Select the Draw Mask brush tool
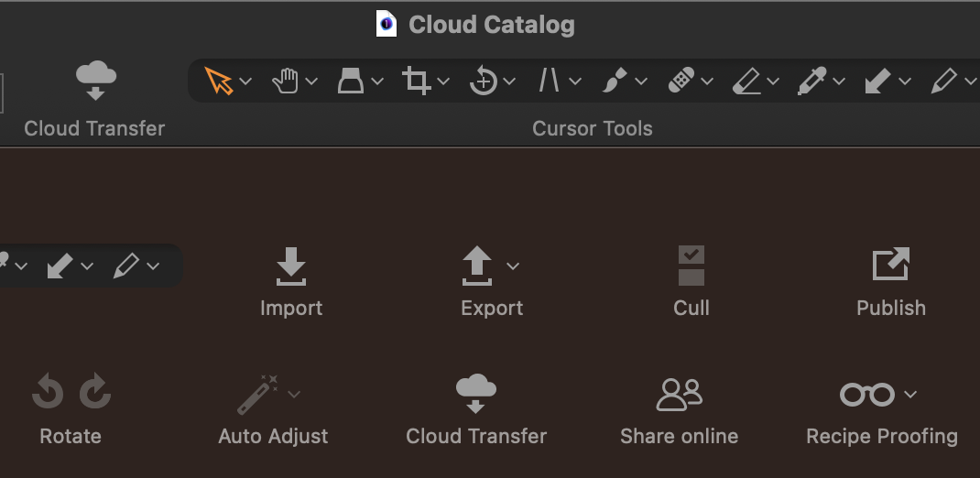Image resolution: width=980 pixels, height=478 pixels. [615, 81]
